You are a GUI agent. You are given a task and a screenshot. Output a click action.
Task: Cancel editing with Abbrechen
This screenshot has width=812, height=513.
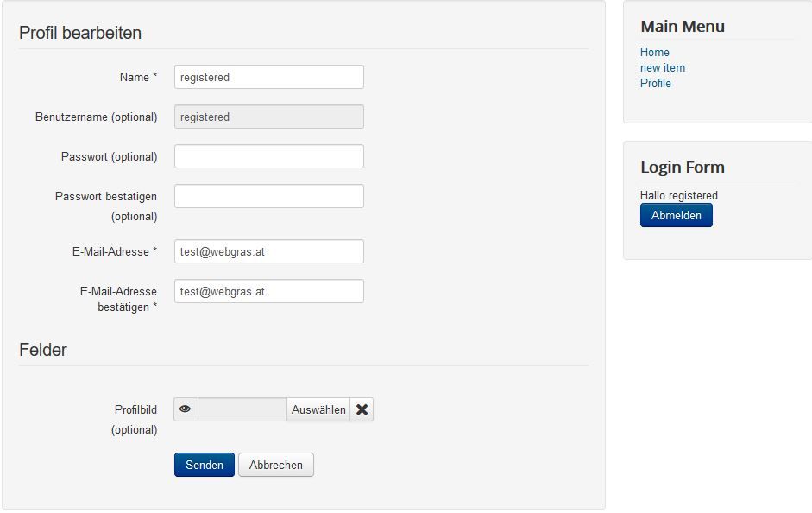click(x=275, y=465)
